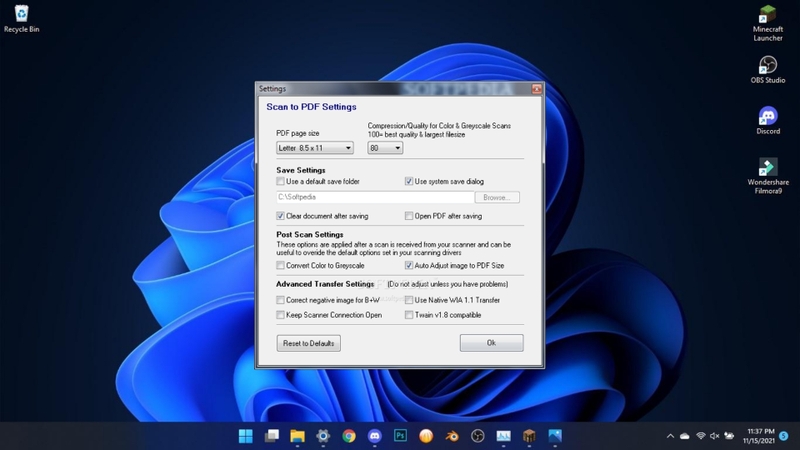The height and width of the screenshot is (450, 800).
Task: Open the graph monitor app in the taskbar
Action: point(504,436)
